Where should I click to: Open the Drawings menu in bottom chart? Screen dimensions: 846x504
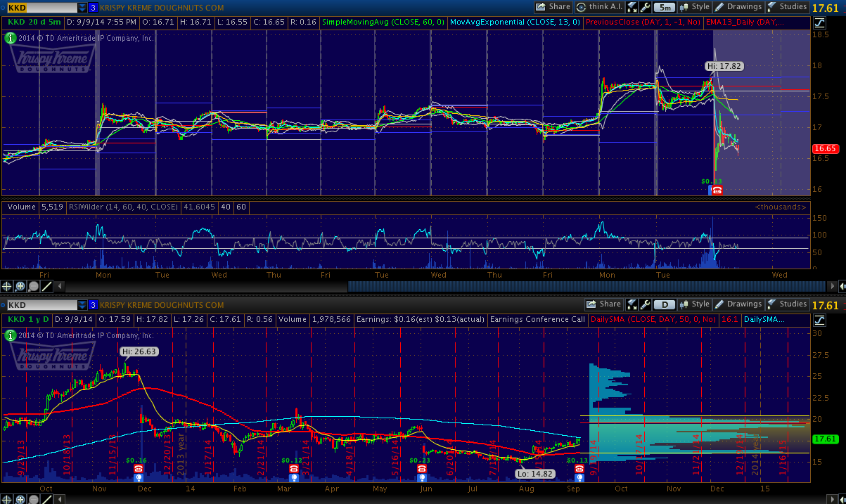pos(738,304)
